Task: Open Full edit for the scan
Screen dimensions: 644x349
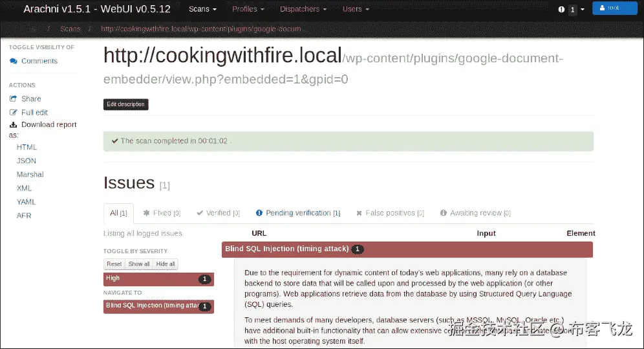Action: click(x=34, y=112)
